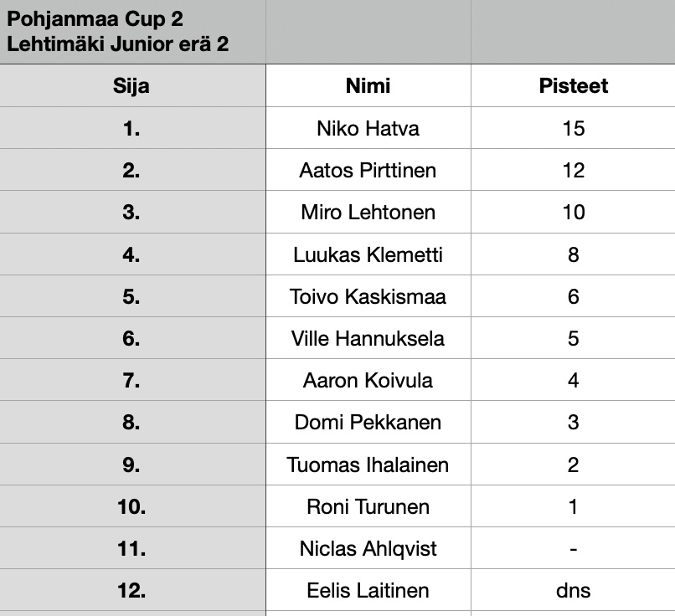Viewport: 675px width, 616px height.
Task: Select the row header for position 10.
Action: pyautogui.click(x=132, y=506)
